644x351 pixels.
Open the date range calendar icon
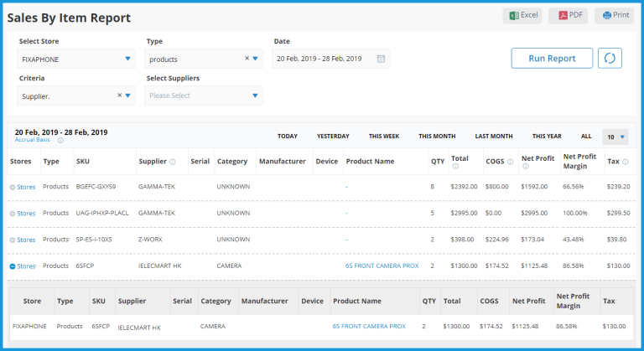coord(382,59)
